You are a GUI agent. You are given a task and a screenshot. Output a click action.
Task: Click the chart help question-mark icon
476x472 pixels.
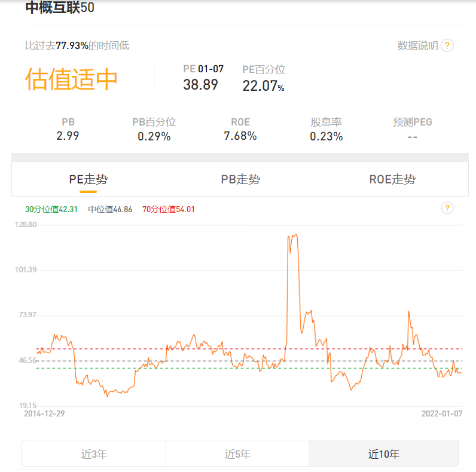click(447, 208)
